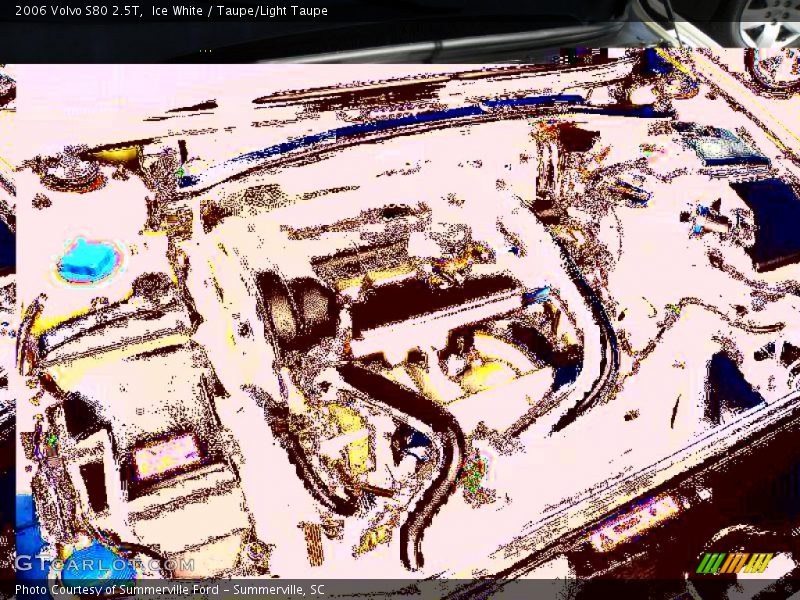Click the title text "2006 Volvo S80 2.5T"

pos(78,11)
